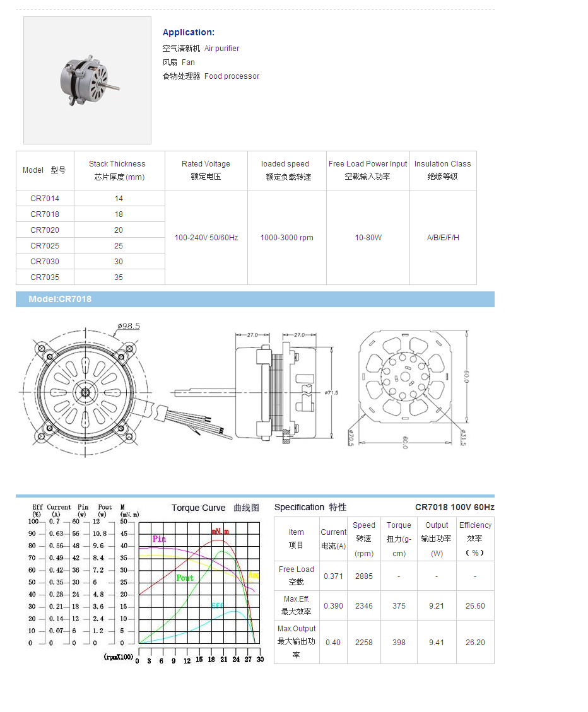Click the stack thickness value "35"
This screenshot has height=712, width=588.
pos(119,277)
